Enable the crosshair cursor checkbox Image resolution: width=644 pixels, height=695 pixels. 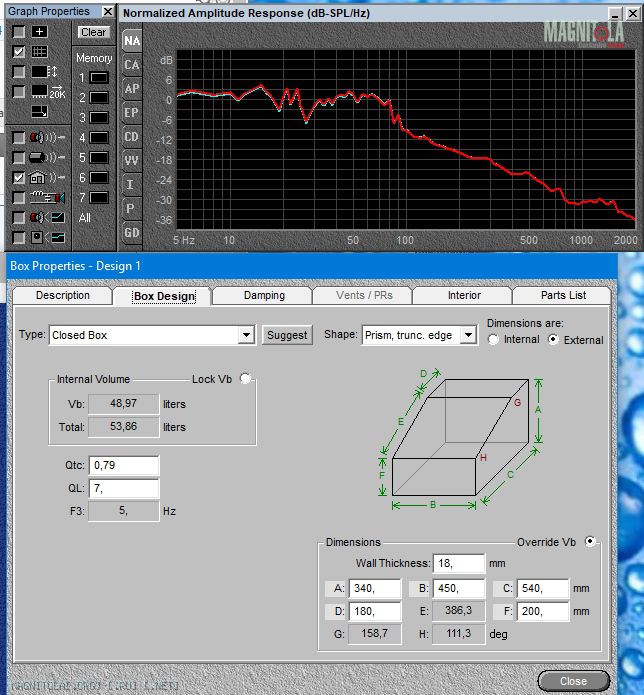pos(18,32)
